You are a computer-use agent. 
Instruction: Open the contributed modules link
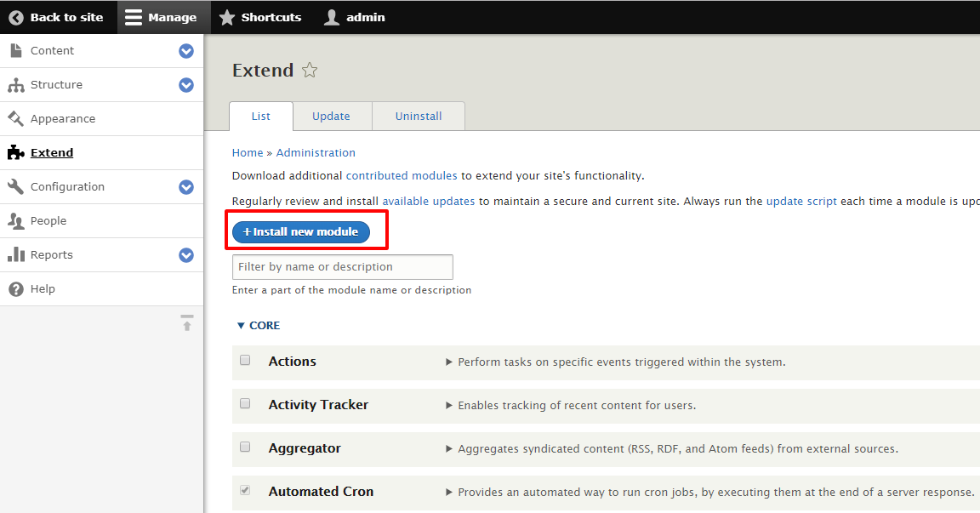pos(402,175)
